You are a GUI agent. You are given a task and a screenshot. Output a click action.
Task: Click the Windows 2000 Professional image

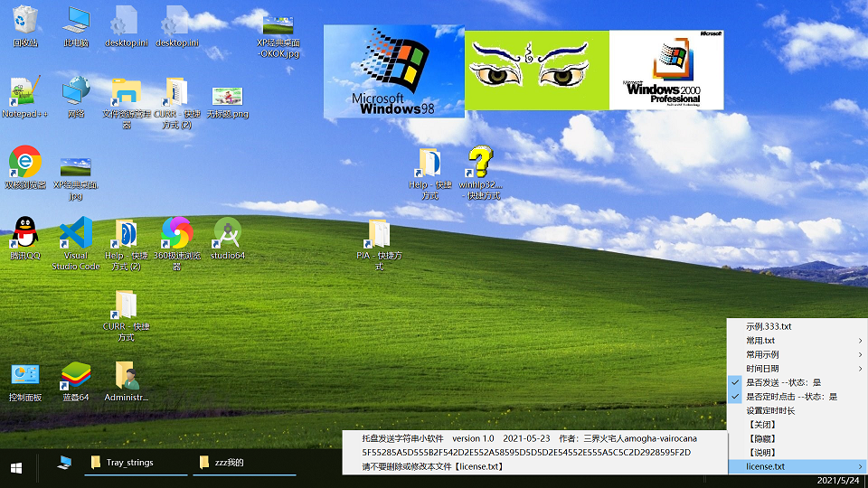click(666, 70)
